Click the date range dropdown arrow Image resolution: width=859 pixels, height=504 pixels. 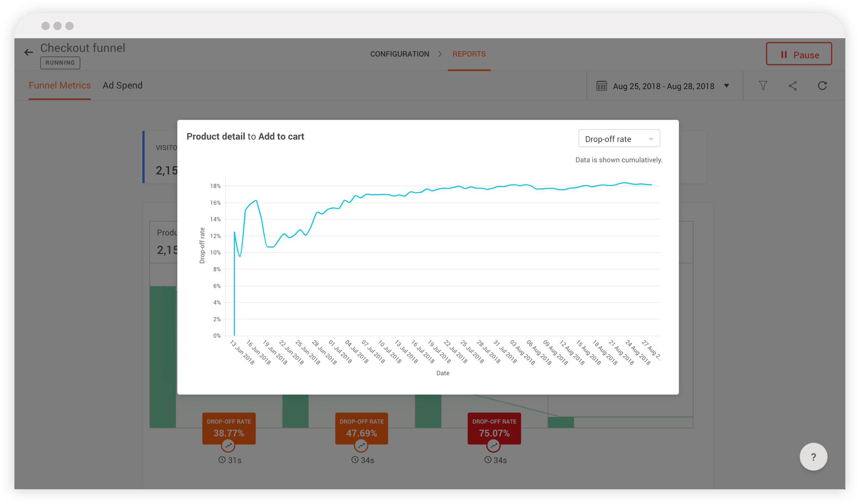pos(726,86)
